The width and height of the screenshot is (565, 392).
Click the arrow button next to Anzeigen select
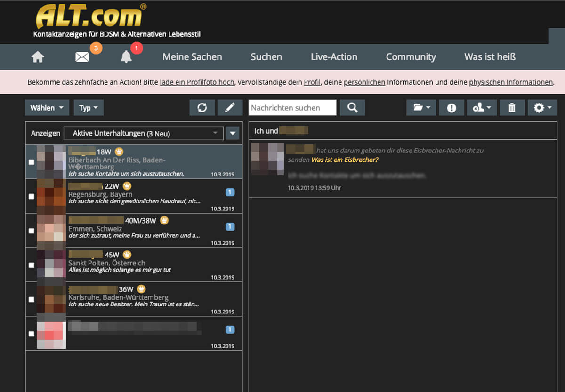pos(233,133)
